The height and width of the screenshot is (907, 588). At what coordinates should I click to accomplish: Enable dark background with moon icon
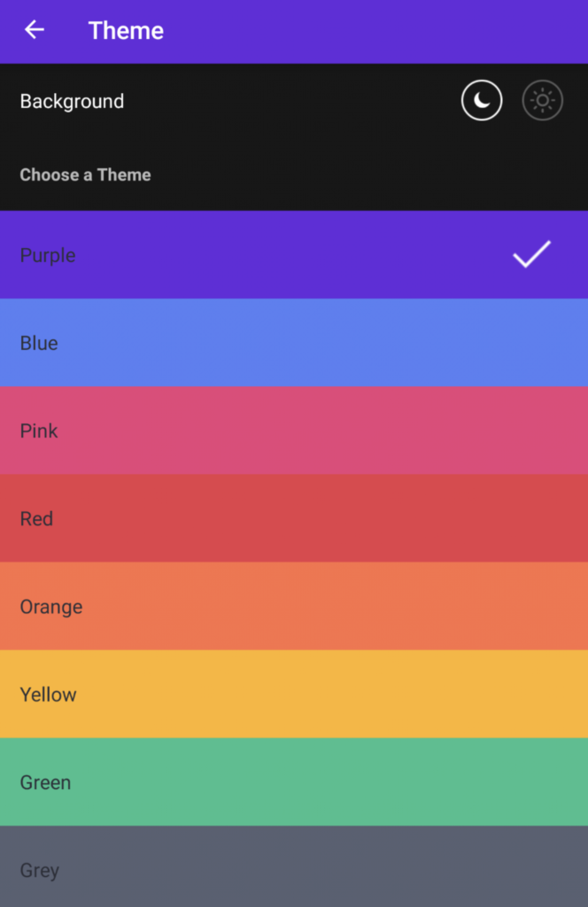[x=482, y=101]
